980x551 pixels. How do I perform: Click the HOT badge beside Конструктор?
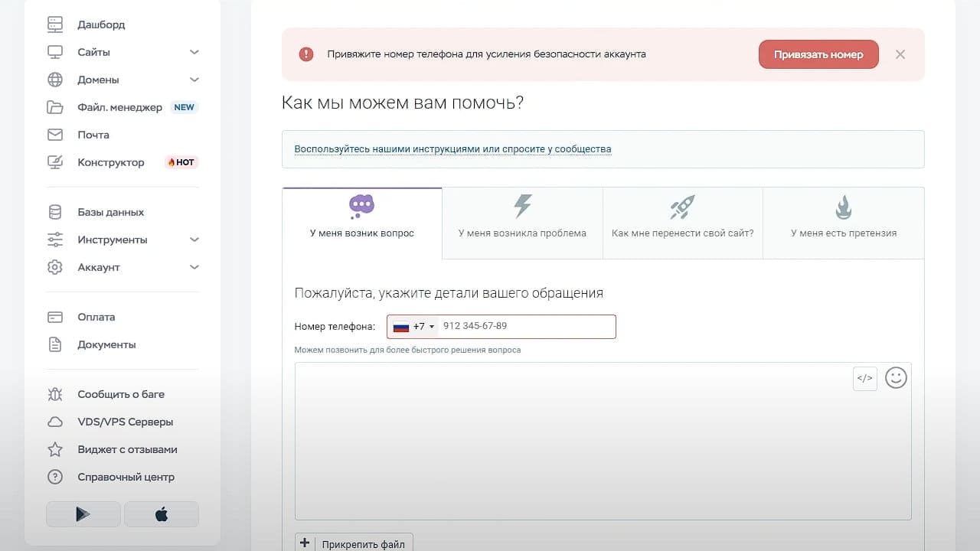click(181, 162)
